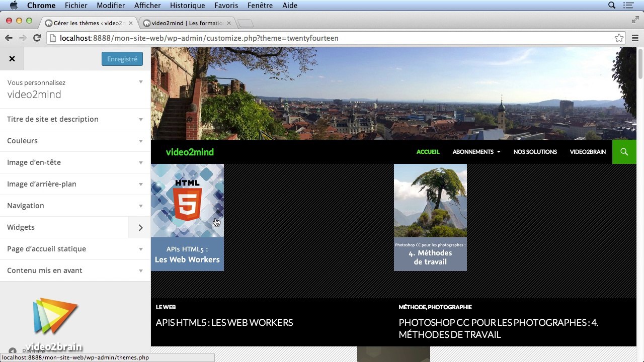Click the NOS SOLUTIONS navigation link
This screenshot has height=362, width=644.
click(535, 152)
